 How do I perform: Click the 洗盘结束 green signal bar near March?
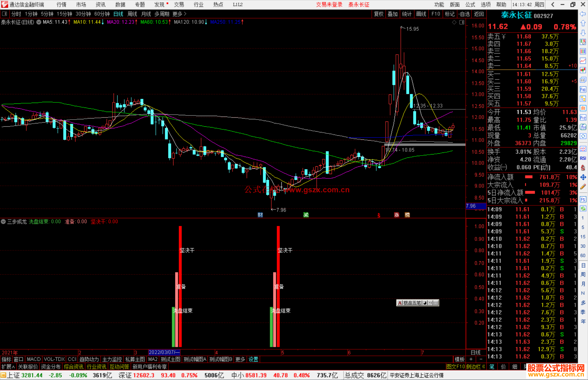173,327
